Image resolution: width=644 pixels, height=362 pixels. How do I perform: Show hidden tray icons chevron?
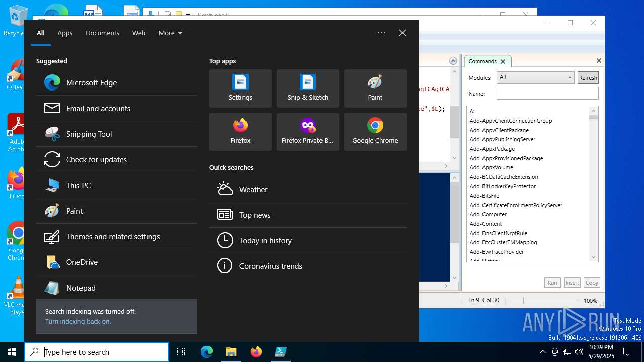pyautogui.click(x=542, y=352)
